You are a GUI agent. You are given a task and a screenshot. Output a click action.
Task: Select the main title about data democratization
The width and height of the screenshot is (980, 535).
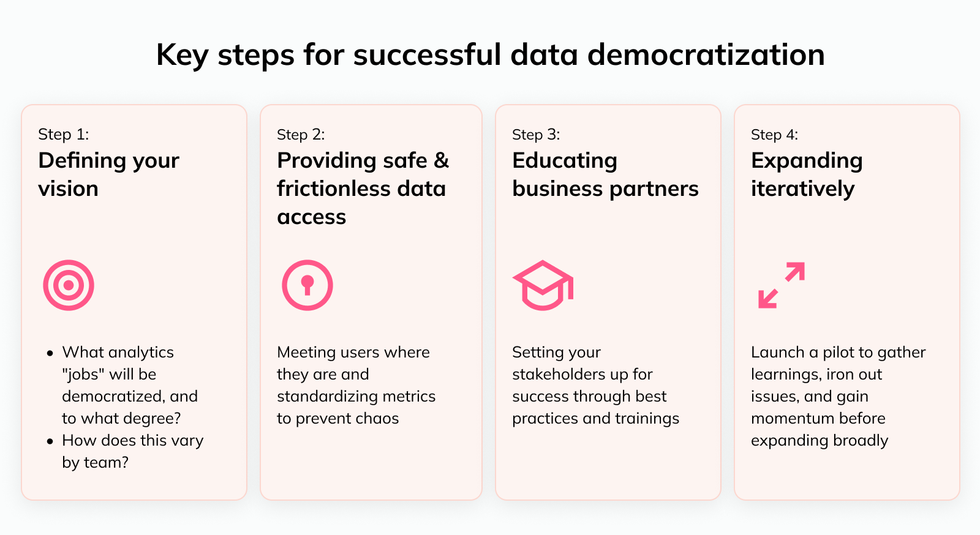[x=490, y=55]
